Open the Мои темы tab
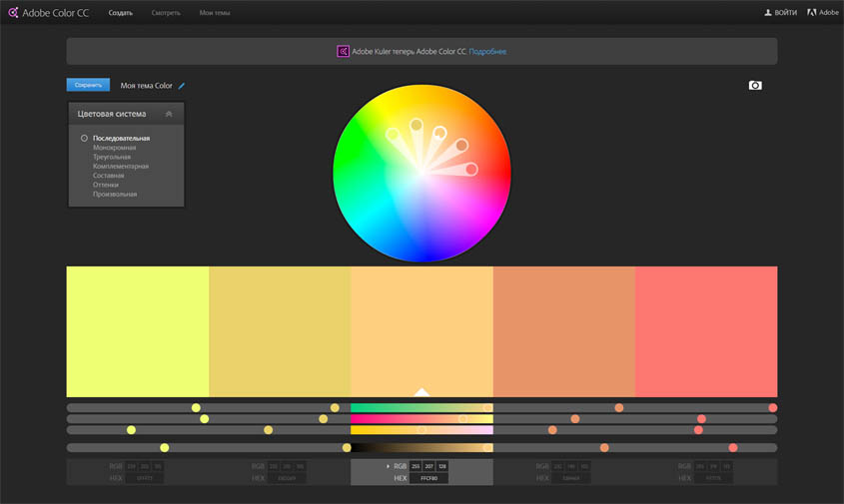This screenshot has height=504, width=844. [215, 12]
